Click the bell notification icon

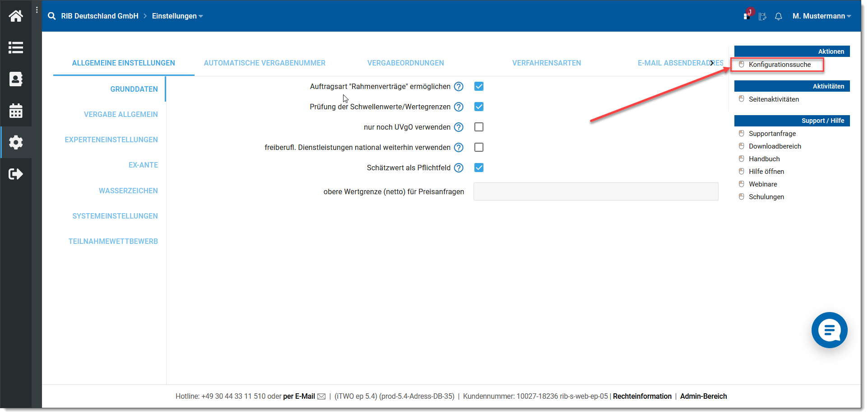coord(778,16)
